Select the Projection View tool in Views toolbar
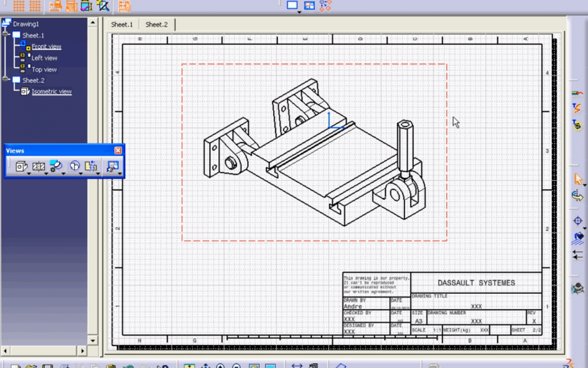The height and width of the screenshot is (368, 588). (21, 166)
